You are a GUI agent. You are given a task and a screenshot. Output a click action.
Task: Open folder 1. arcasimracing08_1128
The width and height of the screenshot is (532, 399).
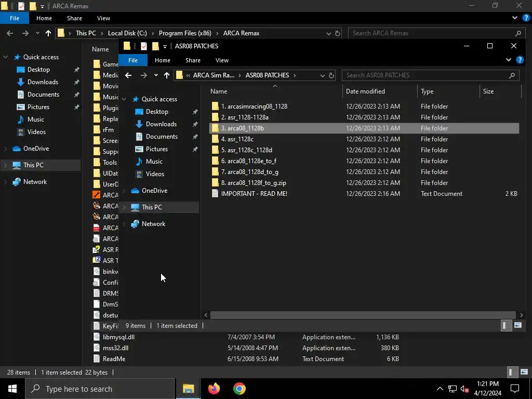254,106
